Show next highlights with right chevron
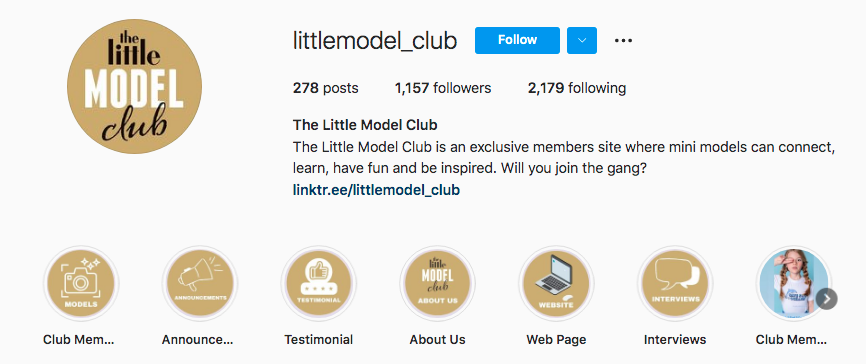 (x=827, y=299)
